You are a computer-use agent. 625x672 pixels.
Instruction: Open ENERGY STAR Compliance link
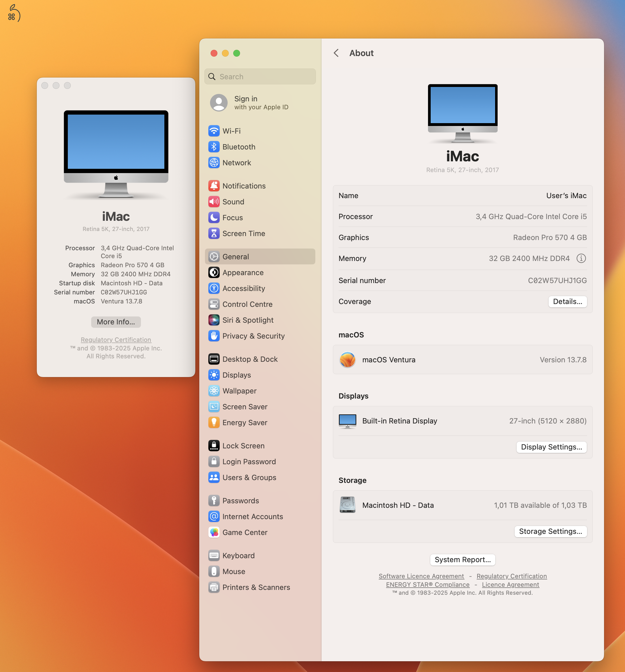click(x=428, y=585)
